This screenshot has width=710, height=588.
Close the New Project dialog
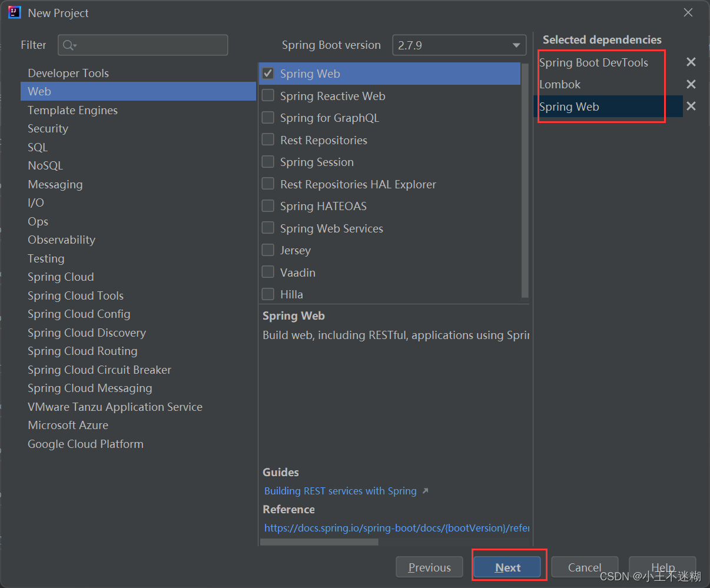point(688,12)
